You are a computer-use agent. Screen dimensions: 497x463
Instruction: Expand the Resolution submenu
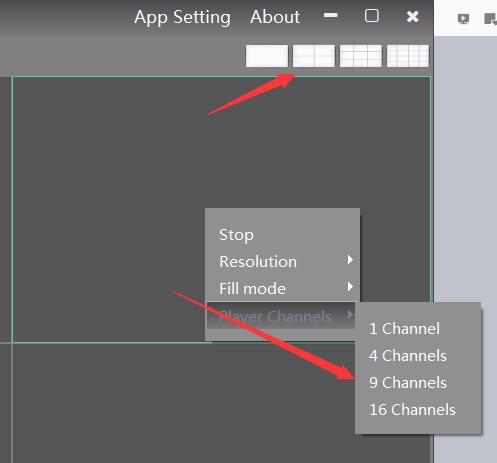[x=282, y=262]
